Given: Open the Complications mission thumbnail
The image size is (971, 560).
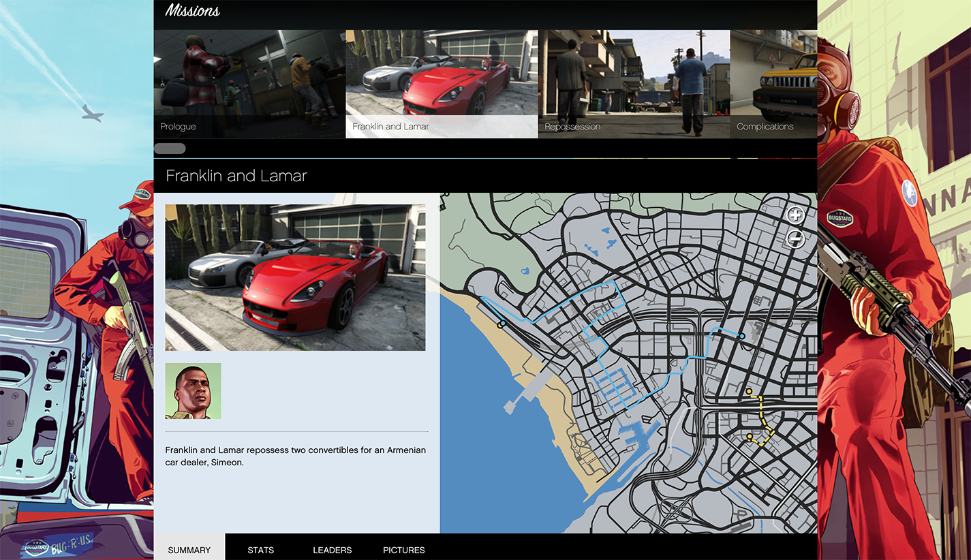Looking at the screenshot, I should [773, 84].
